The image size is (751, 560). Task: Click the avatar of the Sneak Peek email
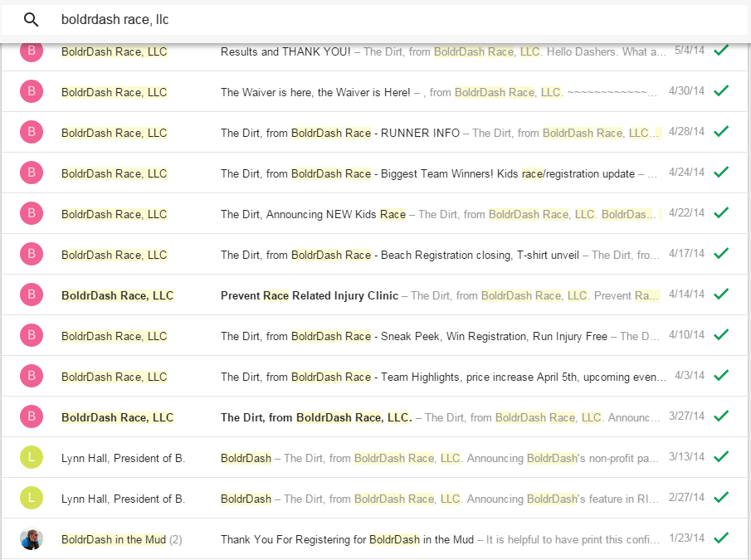click(x=32, y=335)
